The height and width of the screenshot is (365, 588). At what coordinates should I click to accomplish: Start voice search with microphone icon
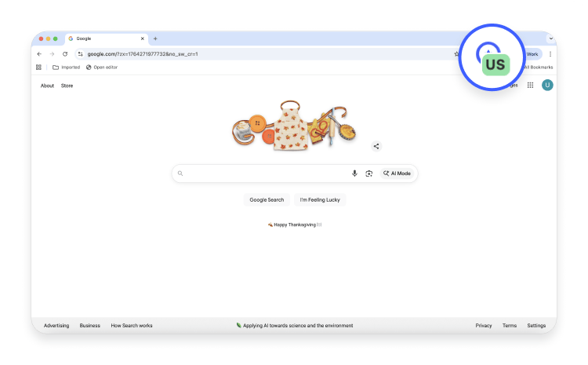[354, 173]
